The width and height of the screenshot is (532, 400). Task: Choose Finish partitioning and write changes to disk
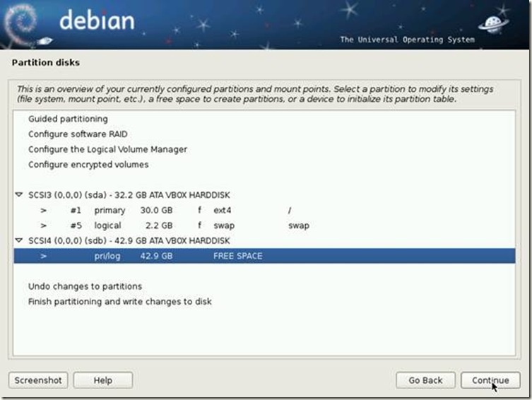point(120,301)
